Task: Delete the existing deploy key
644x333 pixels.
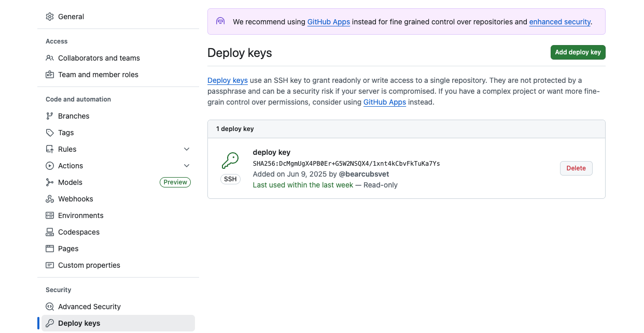Action: click(576, 168)
